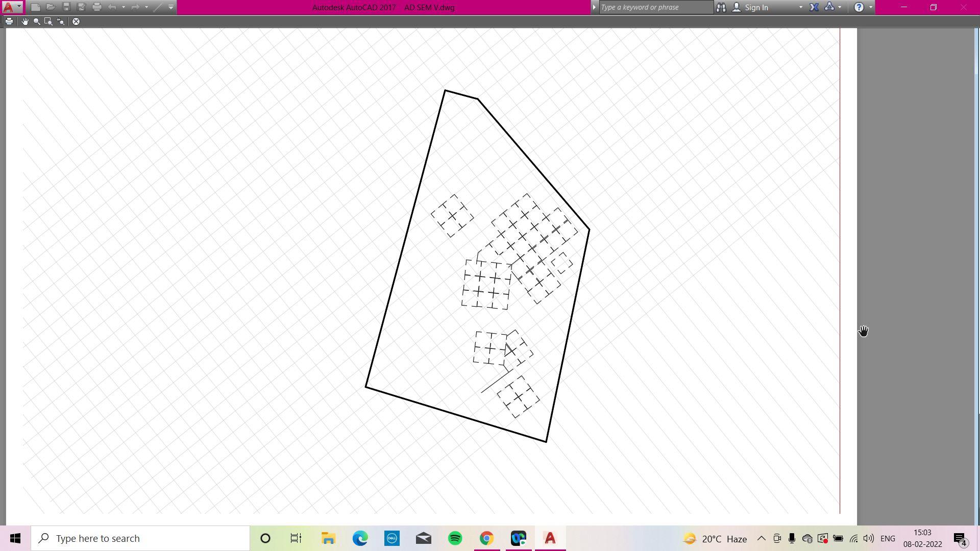Click the Zoom Original tool icon
980x551 pixels.
click(61, 21)
